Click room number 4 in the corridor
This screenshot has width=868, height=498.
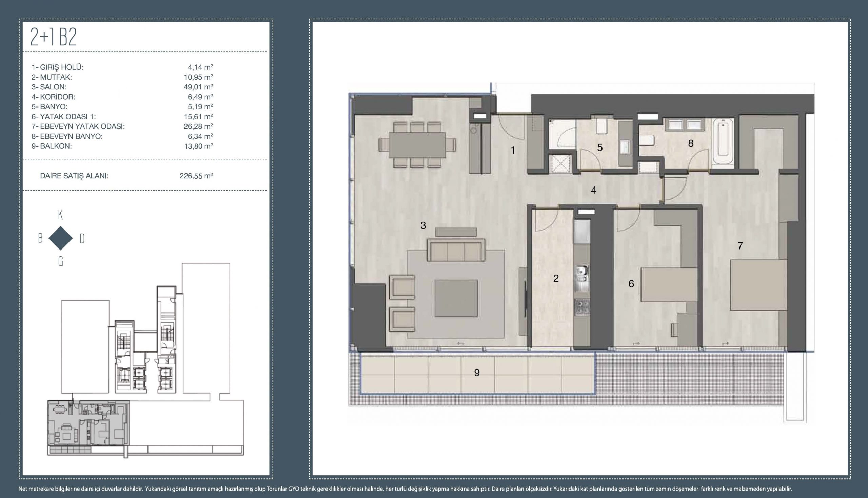coord(594,190)
